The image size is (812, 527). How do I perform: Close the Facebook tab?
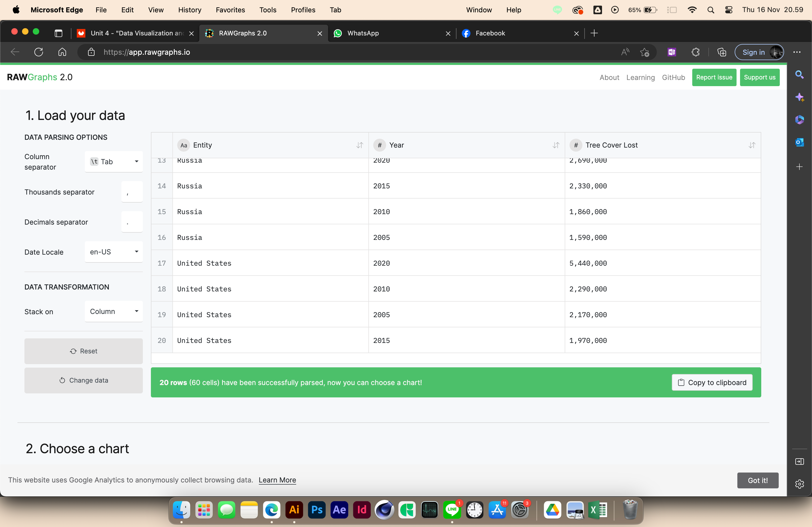(576, 33)
